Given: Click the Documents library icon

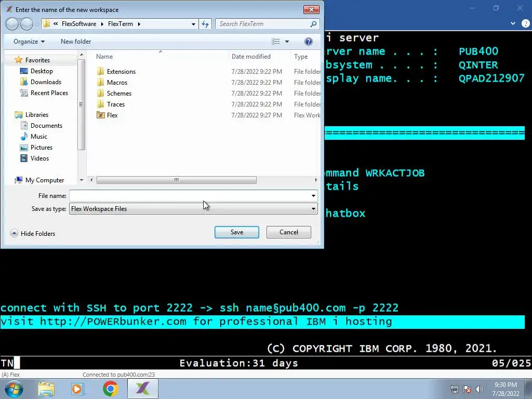Looking at the screenshot, I should (24, 126).
